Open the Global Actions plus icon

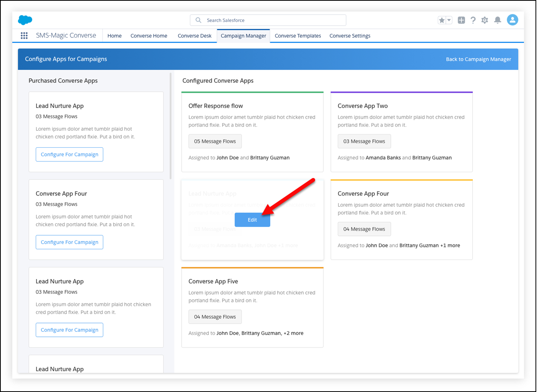pyautogui.click(x=461, y=20)
